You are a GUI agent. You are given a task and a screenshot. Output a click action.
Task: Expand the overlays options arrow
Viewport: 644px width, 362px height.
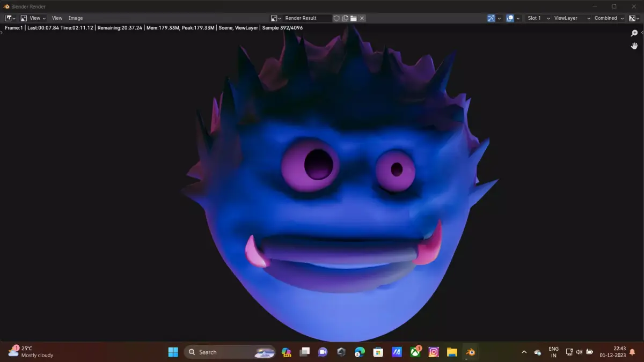518,18
